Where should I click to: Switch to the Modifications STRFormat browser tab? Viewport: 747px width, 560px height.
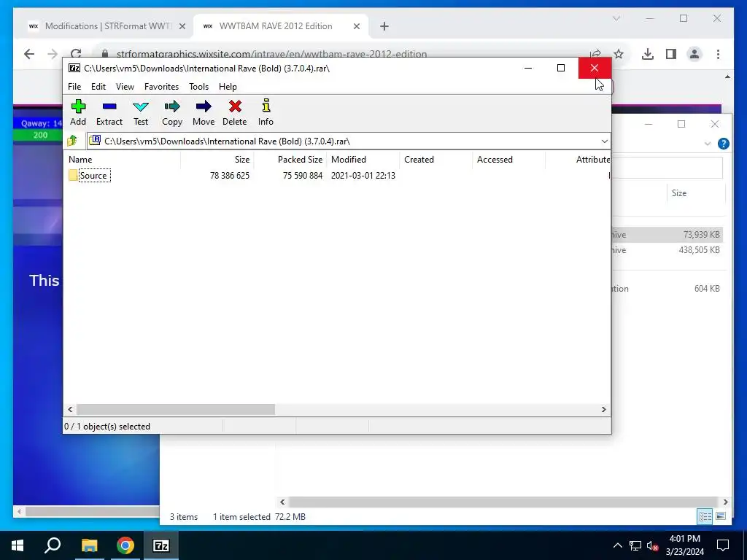(x=107, y=26)
